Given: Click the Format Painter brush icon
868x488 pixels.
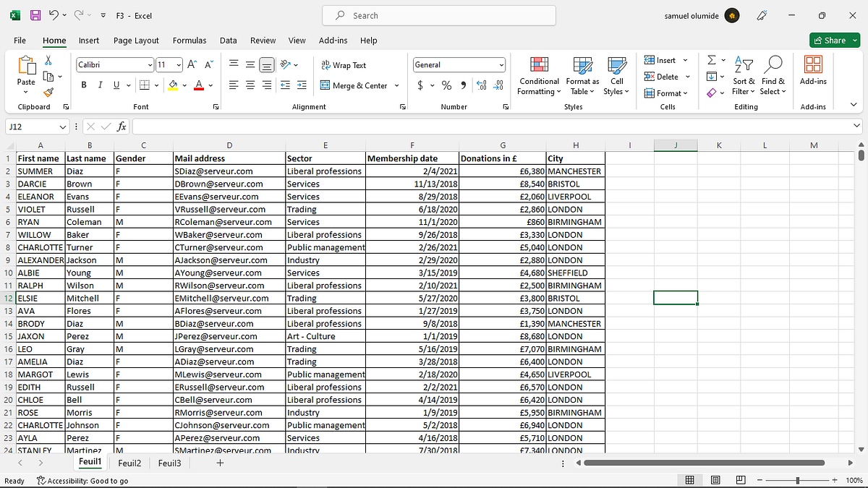Looking at the screenshot, I should (48, 92).
